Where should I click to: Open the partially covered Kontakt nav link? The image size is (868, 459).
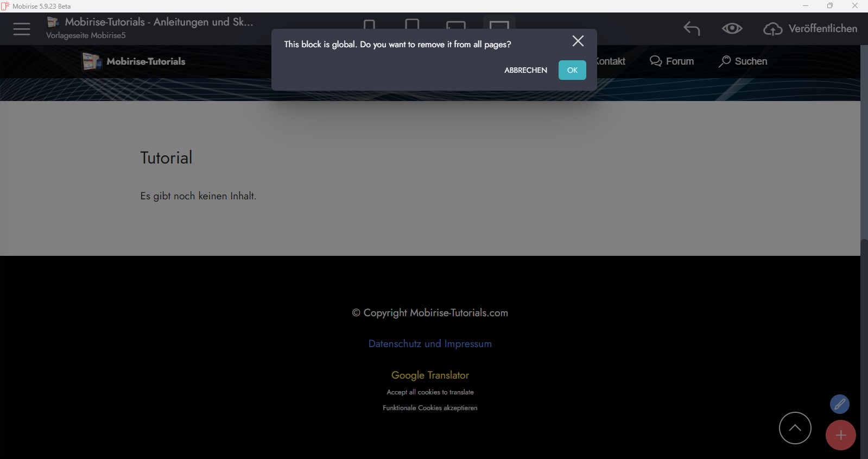(x=611, y=61)
